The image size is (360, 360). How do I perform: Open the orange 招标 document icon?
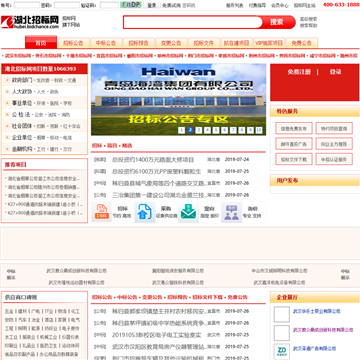(101, 212)
